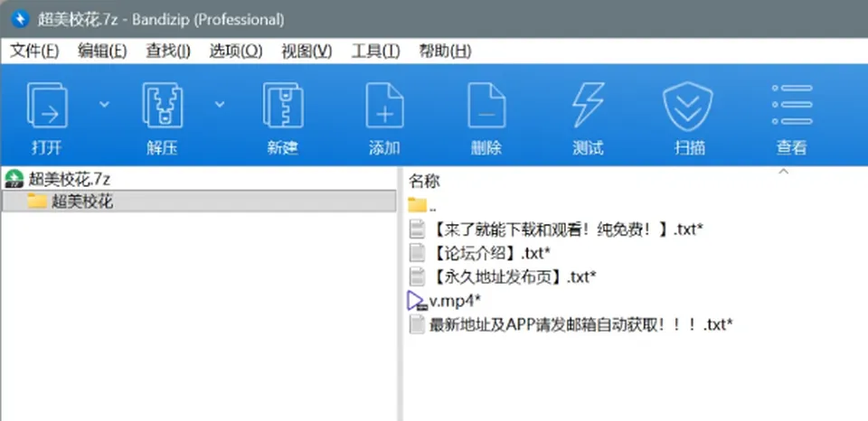Click the v.mp4 video file icon
868x421 pixels.
pyautogui.click(x=417, y=301)
